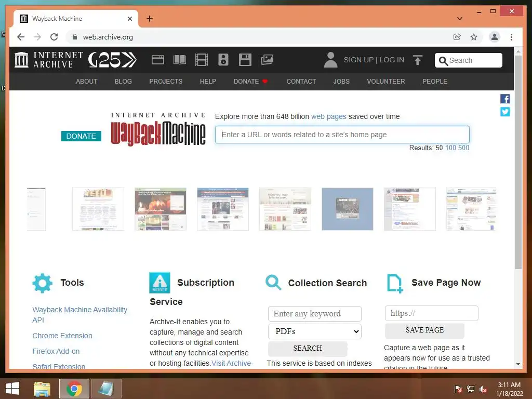Expand the PDFs collection type dropdown
Image resolution: width=532 pixels, height=399 pixels.
[314, 331]
